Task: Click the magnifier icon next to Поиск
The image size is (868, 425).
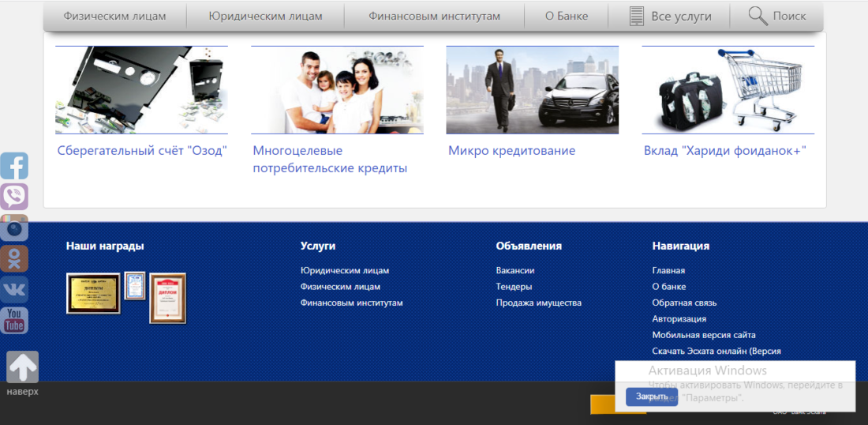Action: 758,16
